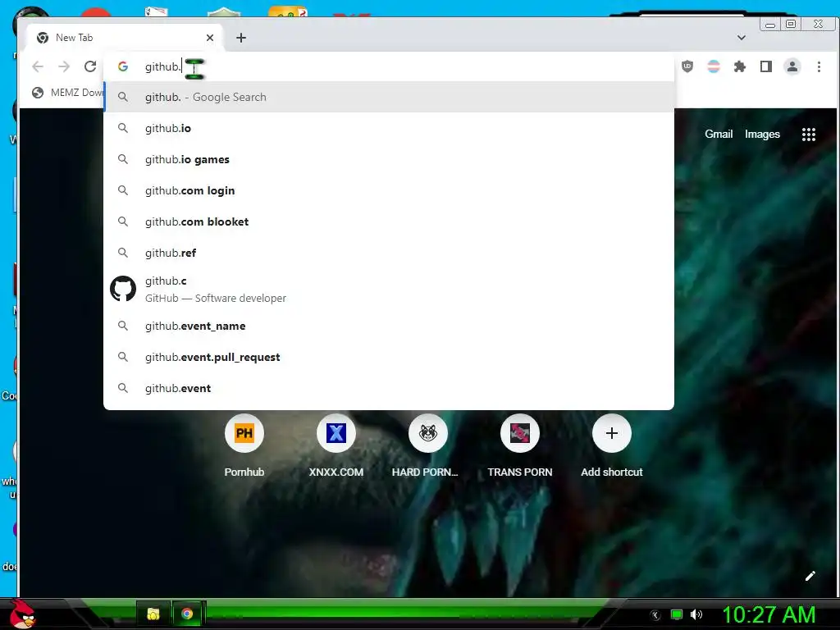This screenshot has height=630, width=840.
Task: Choose the github.event.pull_request suggestion
Action: (x=389, y=357)
